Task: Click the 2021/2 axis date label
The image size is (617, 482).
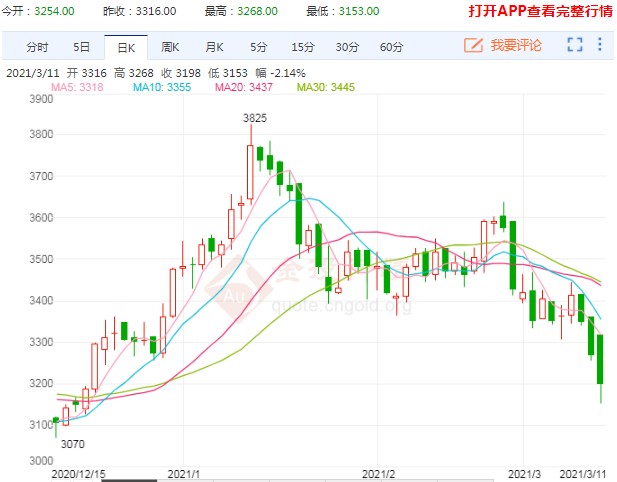Action: [378, 474]
